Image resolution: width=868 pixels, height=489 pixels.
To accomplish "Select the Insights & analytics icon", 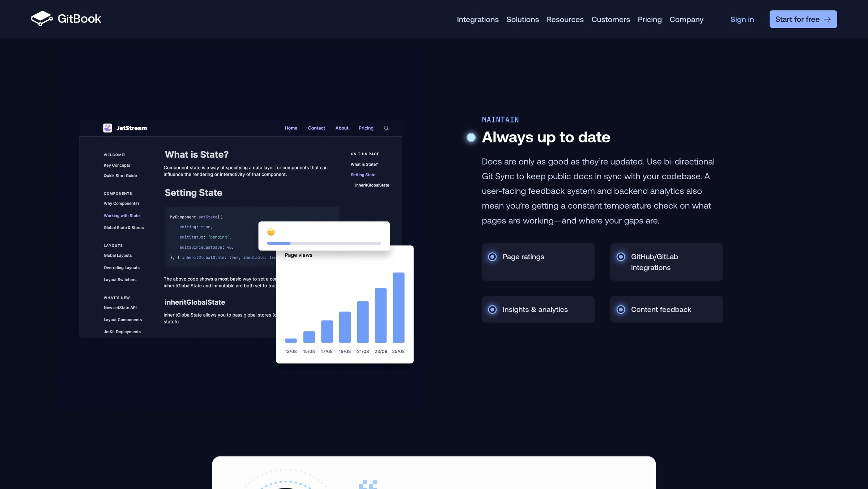I will coord(493,309).
